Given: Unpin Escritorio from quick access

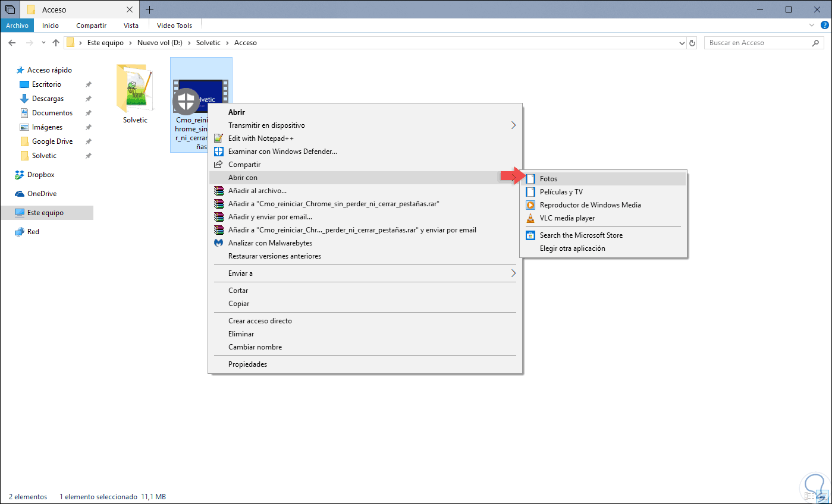Looking at the screenshot, I should (x=88, y=84).
